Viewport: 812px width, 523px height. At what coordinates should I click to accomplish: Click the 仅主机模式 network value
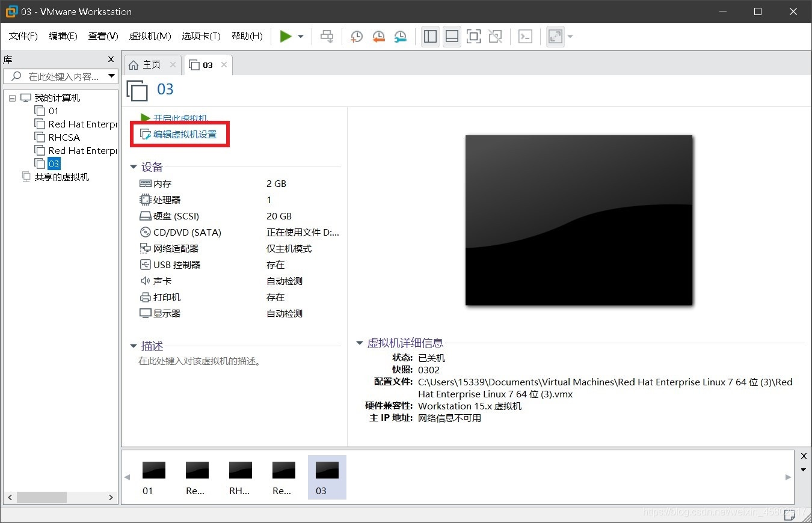click(x=289, y=248)
